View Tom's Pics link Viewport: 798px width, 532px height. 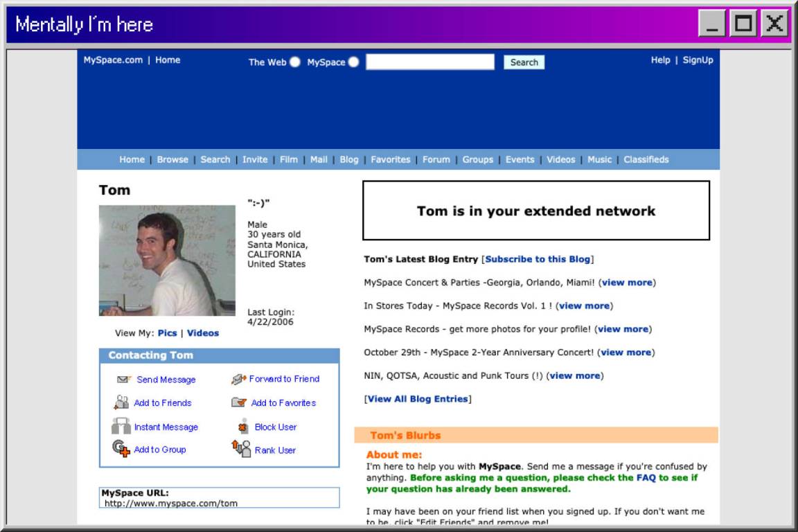point(168,333)
